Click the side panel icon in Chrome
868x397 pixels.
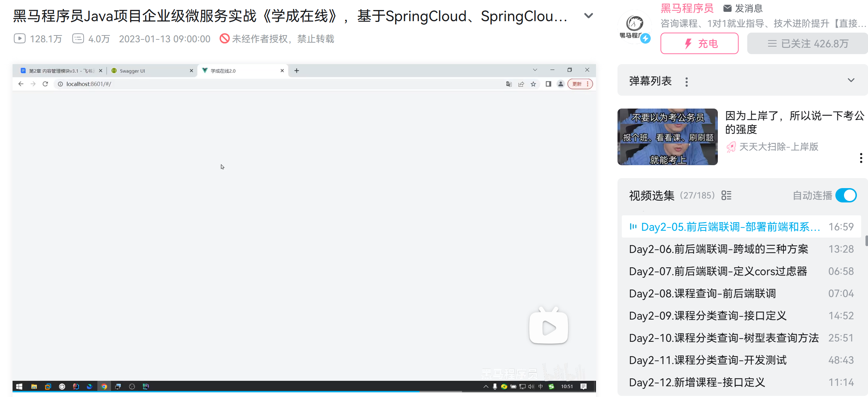coord(548,84)
